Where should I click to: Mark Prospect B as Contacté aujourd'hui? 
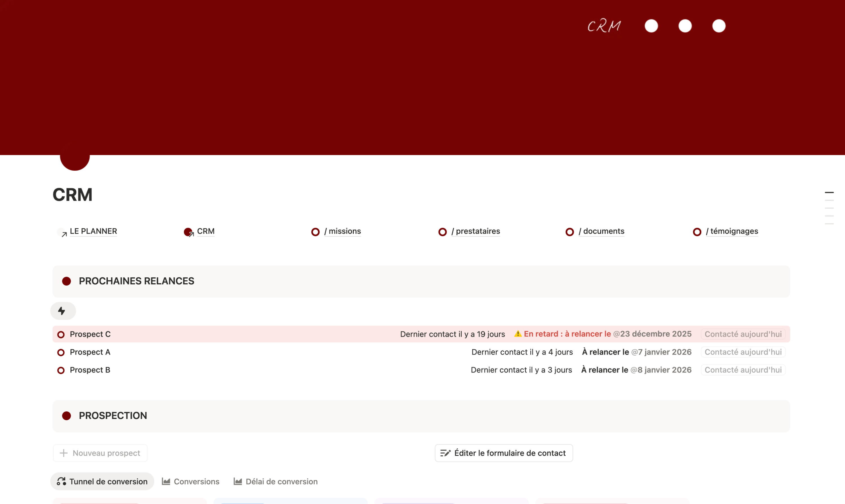(743, 370)
